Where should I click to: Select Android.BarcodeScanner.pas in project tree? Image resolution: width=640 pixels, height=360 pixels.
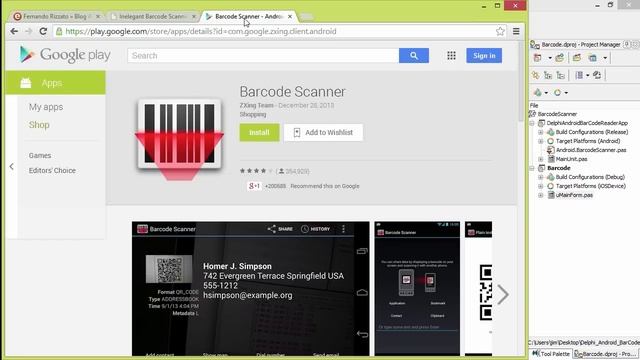point(591,150)
